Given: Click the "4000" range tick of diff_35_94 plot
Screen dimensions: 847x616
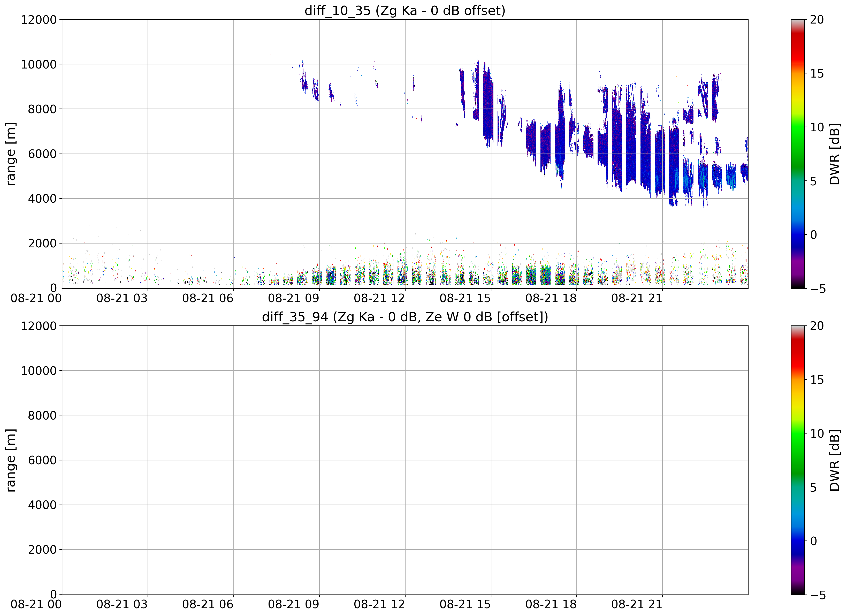Looking at the screenshot, I should click(42, 505).
